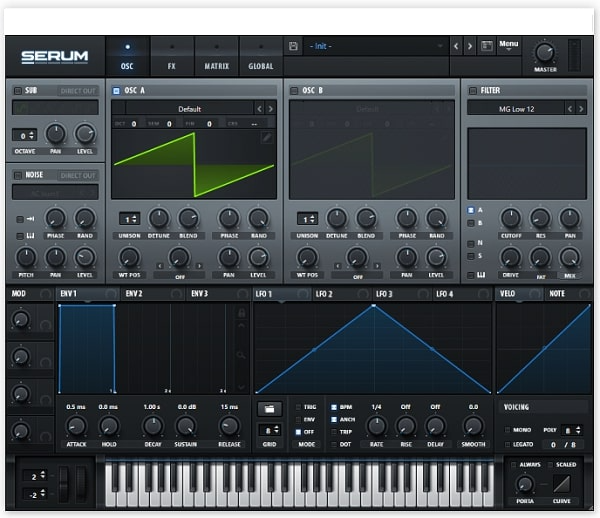600x518 pixels.
Task: Enable the FILTER switch
Action: click(473, 91)
